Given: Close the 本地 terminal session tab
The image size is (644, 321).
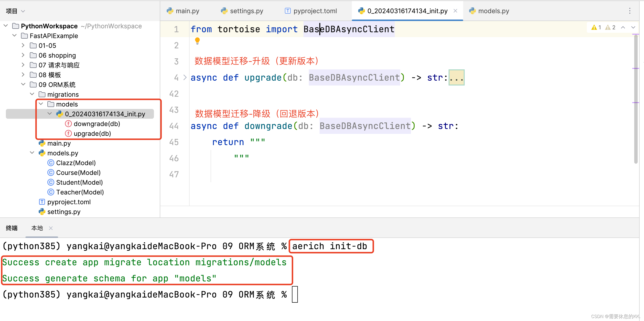Looking at the screenshot, I should [51, 228].
